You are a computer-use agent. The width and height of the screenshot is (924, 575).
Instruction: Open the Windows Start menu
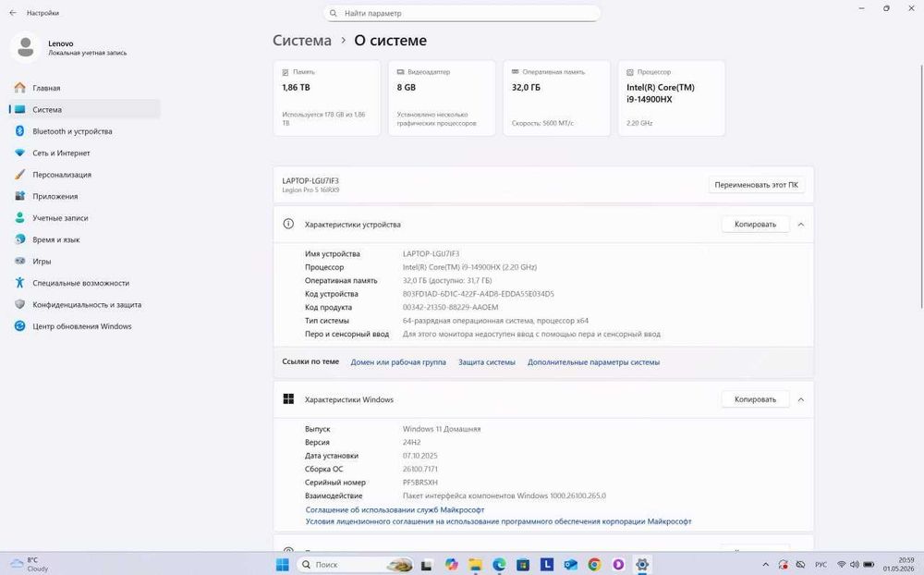tap(283, 565)
